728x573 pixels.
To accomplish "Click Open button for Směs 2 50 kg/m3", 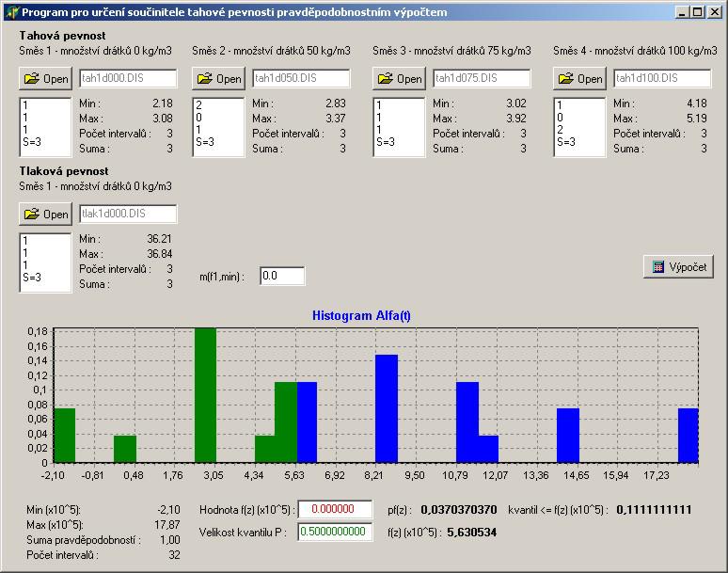I will pyautogui.click(x=218, y=78).
